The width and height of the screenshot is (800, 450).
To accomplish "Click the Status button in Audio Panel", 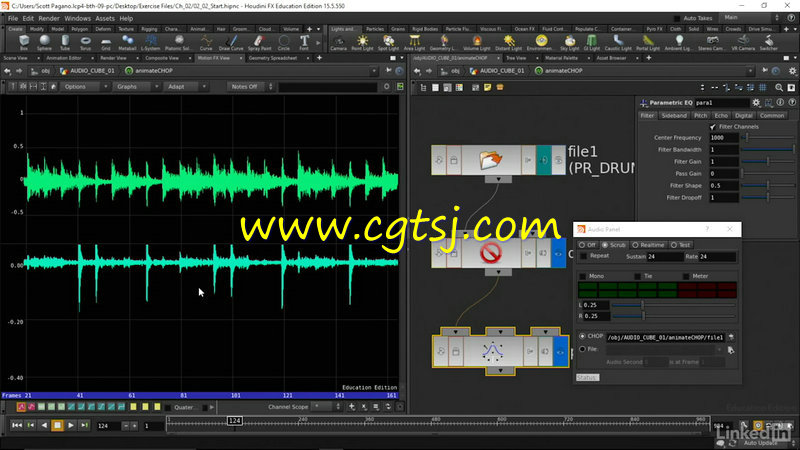I will point(587,378).
